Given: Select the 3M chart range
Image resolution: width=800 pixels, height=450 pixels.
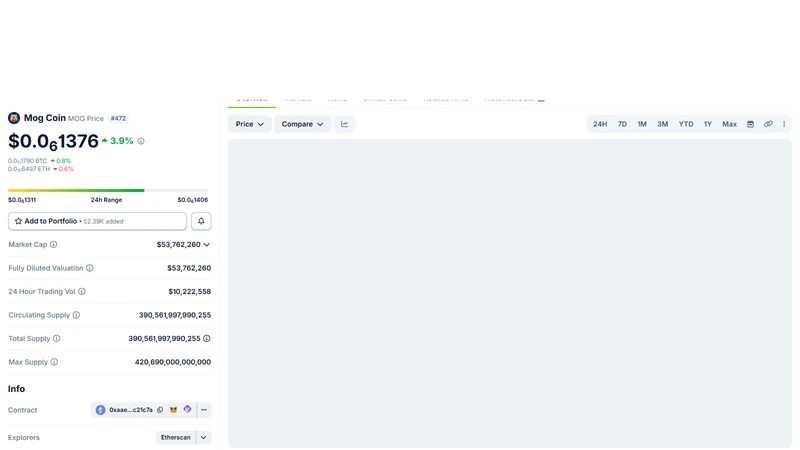Looking at the screenshot, I should [663, 124].
